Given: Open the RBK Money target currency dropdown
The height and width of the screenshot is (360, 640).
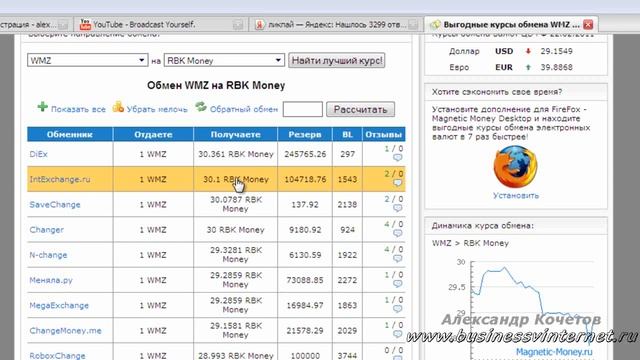Looking at the screenshot, I should pyautogui.click(x=224, y=60).
